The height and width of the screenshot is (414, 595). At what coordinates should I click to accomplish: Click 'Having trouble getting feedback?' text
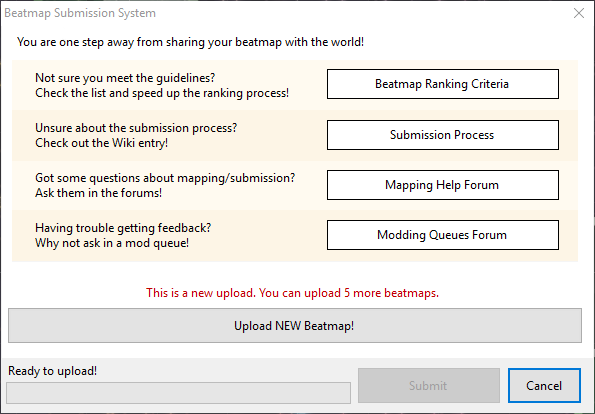123,228
